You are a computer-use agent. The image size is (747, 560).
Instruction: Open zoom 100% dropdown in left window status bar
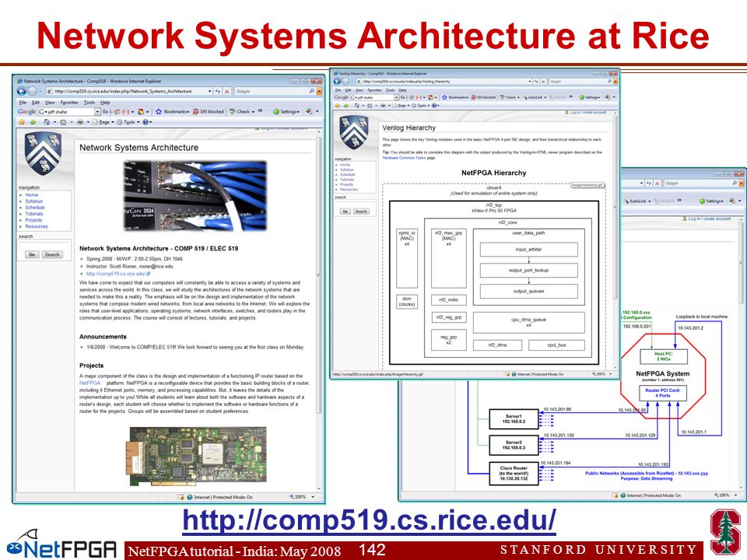point(313,497)
